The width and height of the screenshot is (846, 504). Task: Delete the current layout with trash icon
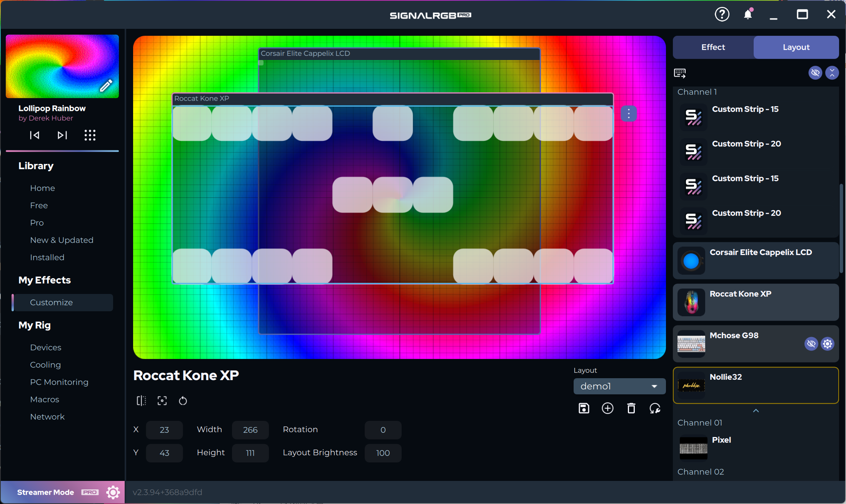(x=631, y=408)
